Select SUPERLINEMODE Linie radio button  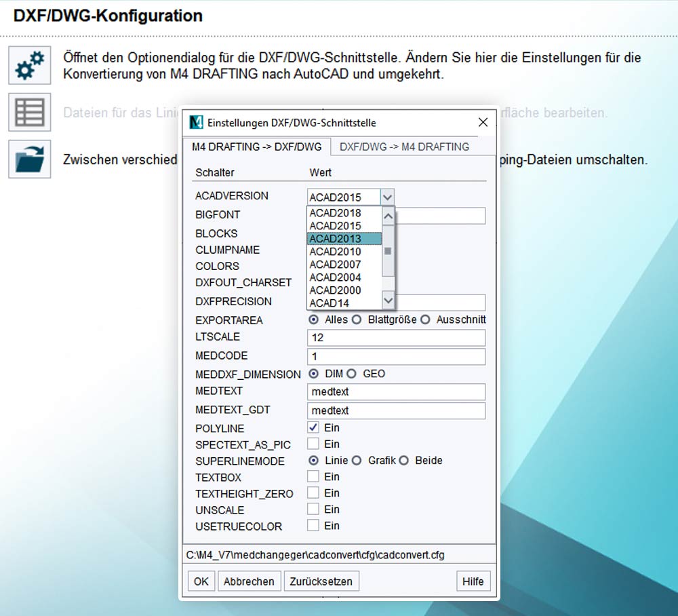click(x=313, y=460)
